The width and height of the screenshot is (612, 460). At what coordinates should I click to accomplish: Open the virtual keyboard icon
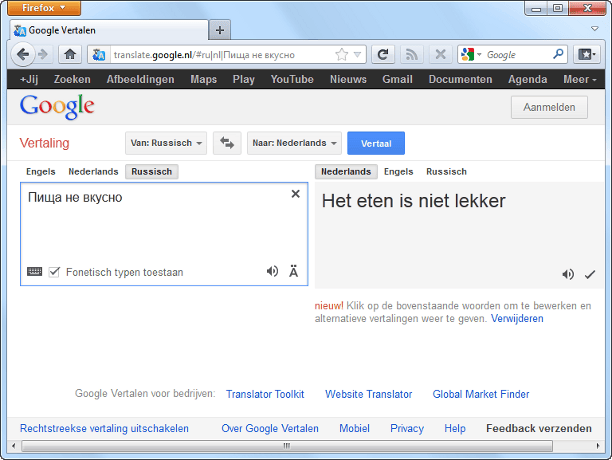coord(34,272)
